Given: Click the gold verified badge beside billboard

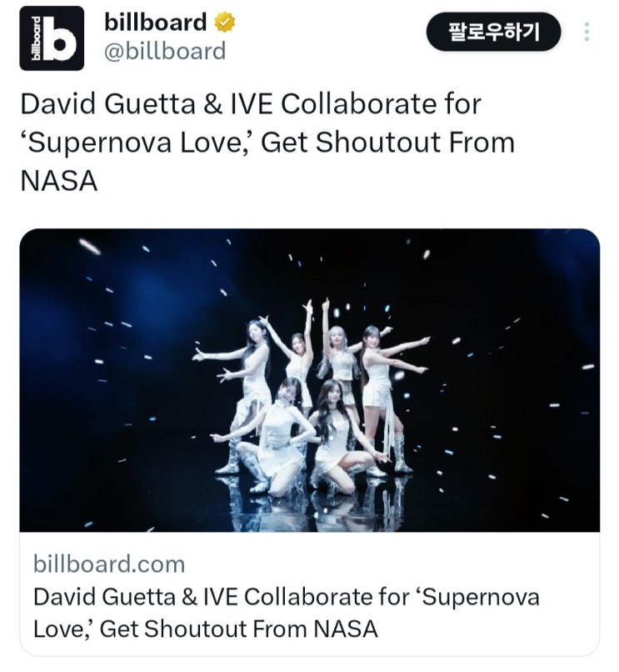Looking at the screenshot, I should 224,23.
